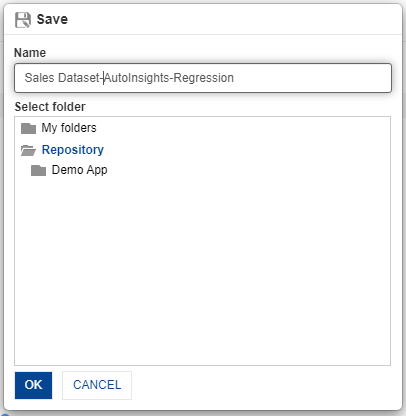Screen dimensions: 406x416
Task: Click the Save title text
Action: pos(52,19)
